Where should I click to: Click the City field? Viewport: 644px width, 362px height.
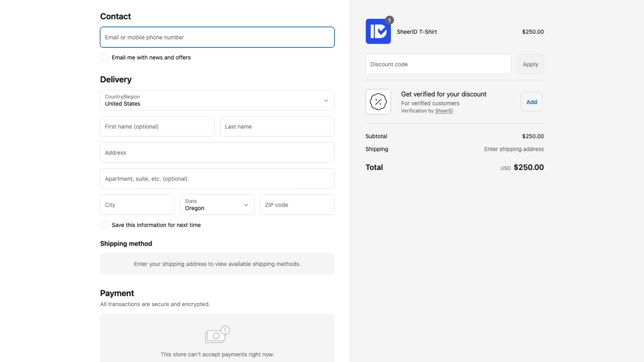click(x=137, y=205)
